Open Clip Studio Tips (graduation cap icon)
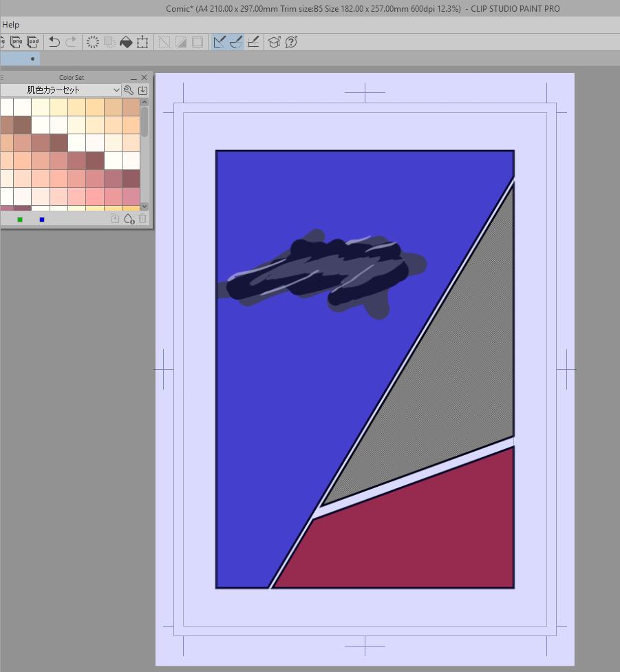This screenshot has width=620, height=672. click(x=274, y=42)
